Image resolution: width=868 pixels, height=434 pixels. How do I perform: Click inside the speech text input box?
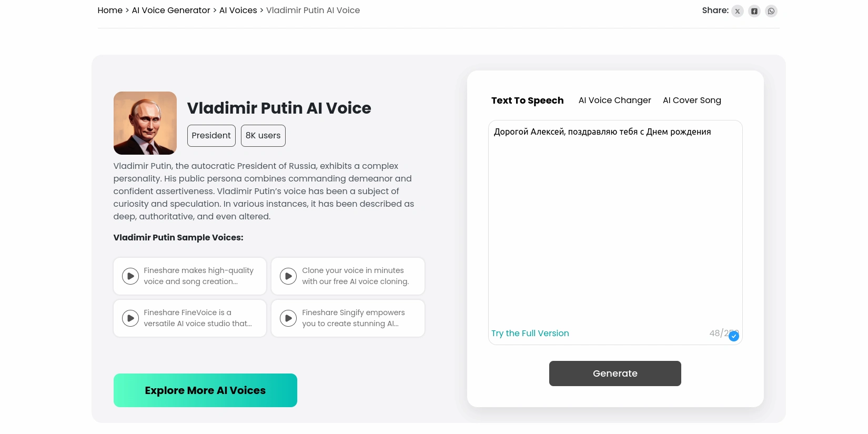(615, 210)
